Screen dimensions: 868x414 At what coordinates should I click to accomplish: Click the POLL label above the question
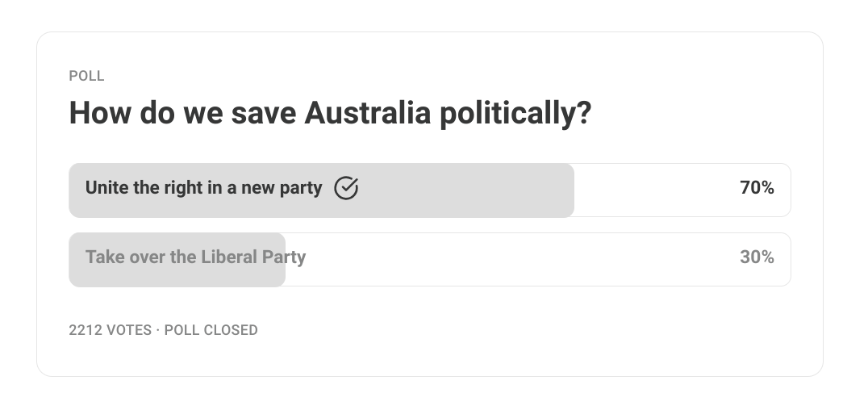coord(86,76)
